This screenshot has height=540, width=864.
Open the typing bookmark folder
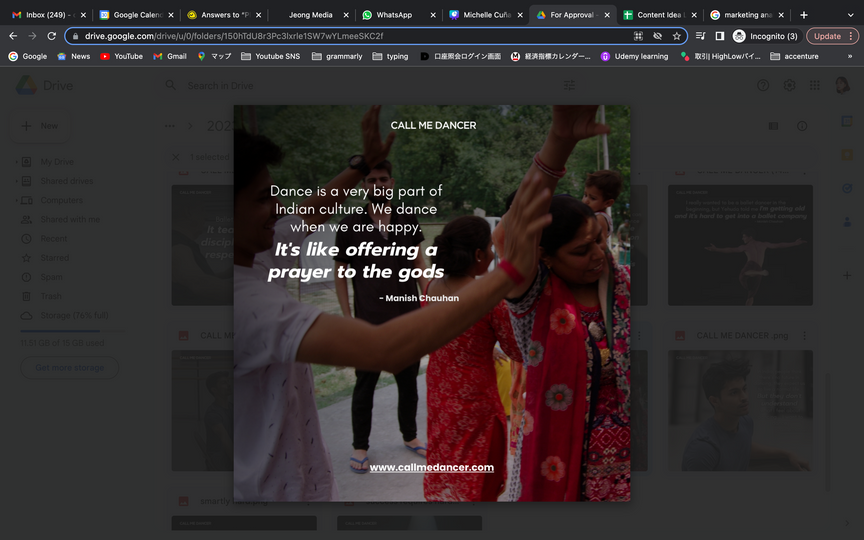coord(390,56)
